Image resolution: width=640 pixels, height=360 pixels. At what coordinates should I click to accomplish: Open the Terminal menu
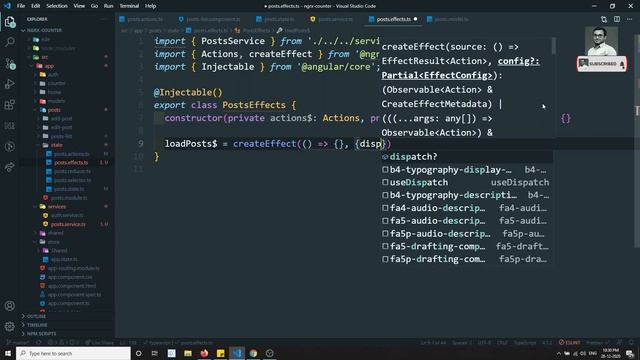(129, 6)
